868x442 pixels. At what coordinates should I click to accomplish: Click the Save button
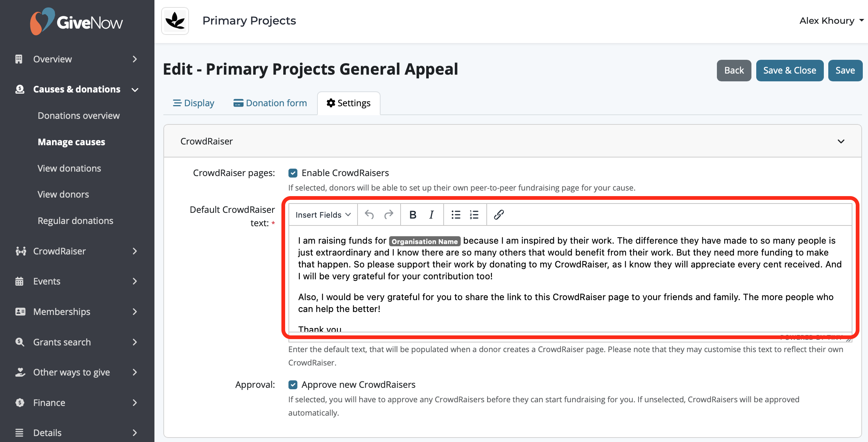[x=845, y=71]
